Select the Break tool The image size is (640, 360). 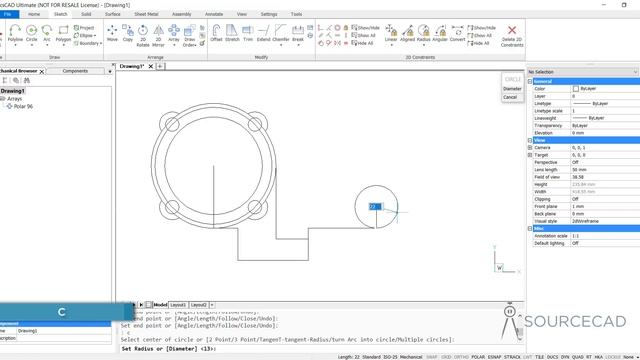point(298,33)
